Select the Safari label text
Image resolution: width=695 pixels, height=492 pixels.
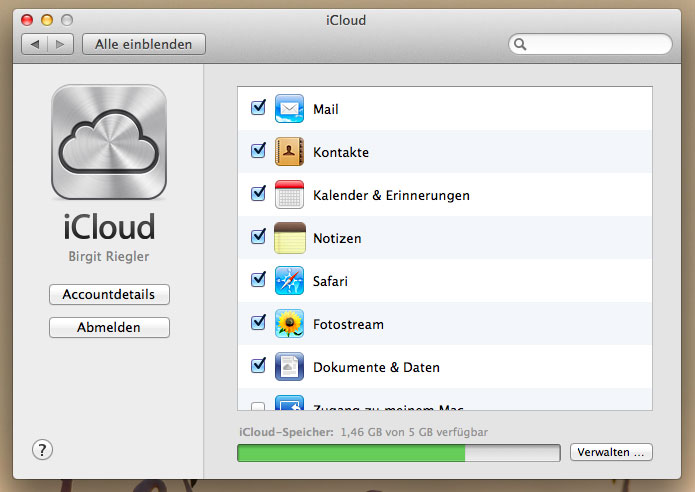[330, 281]
